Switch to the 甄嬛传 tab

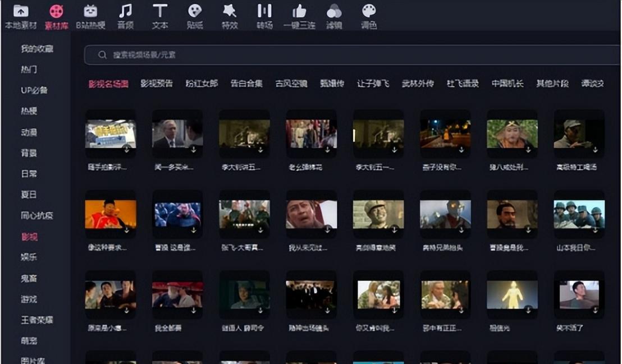(332, 84)
